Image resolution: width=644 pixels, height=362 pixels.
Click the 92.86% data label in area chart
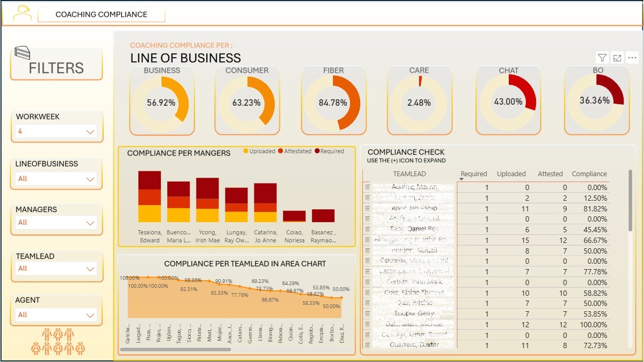(x=193, y=280)
